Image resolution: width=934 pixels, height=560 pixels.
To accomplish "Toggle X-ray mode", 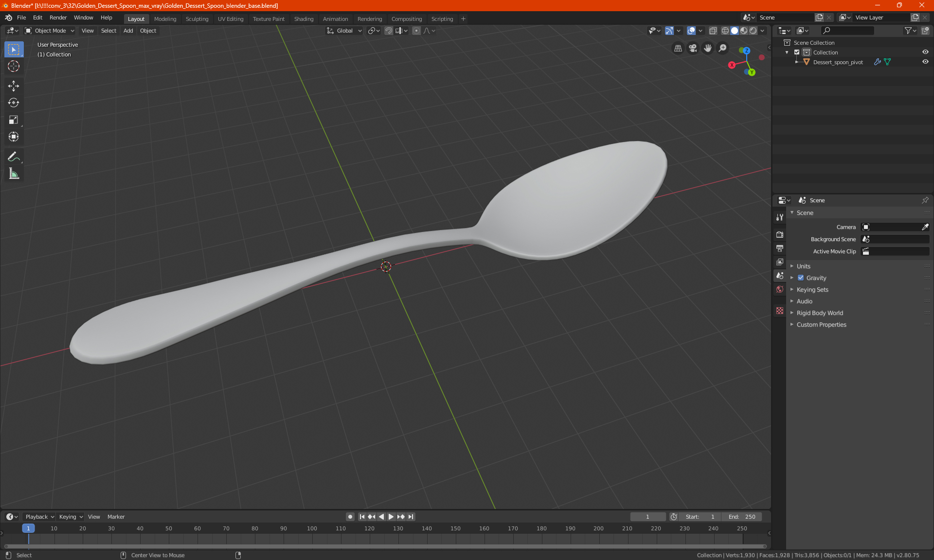I will pos(713,31).
